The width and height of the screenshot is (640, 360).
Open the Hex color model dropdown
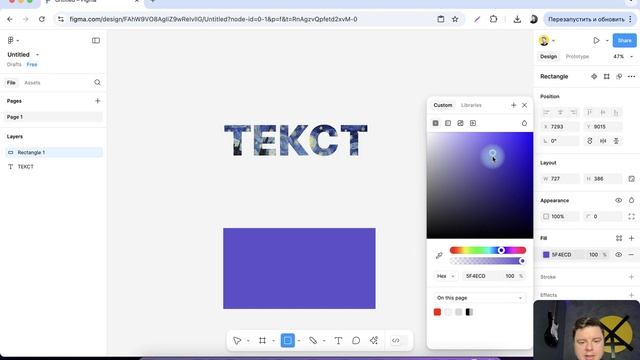445,276
